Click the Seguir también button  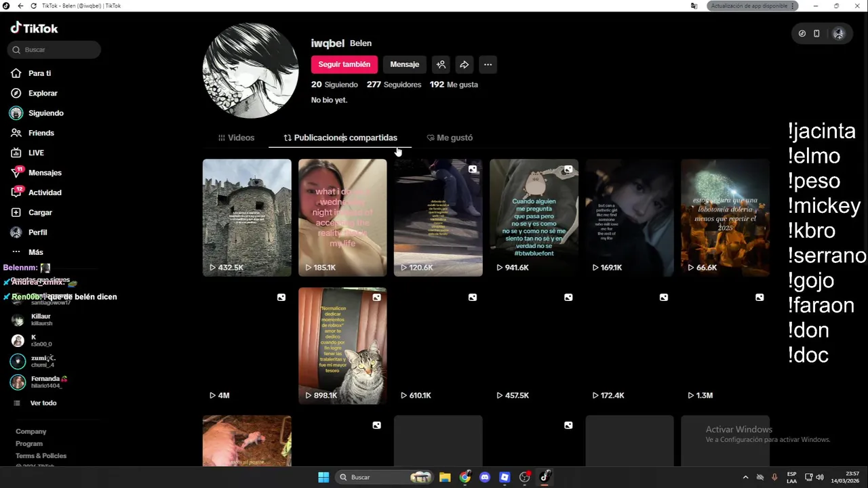(x=344, y=64)
